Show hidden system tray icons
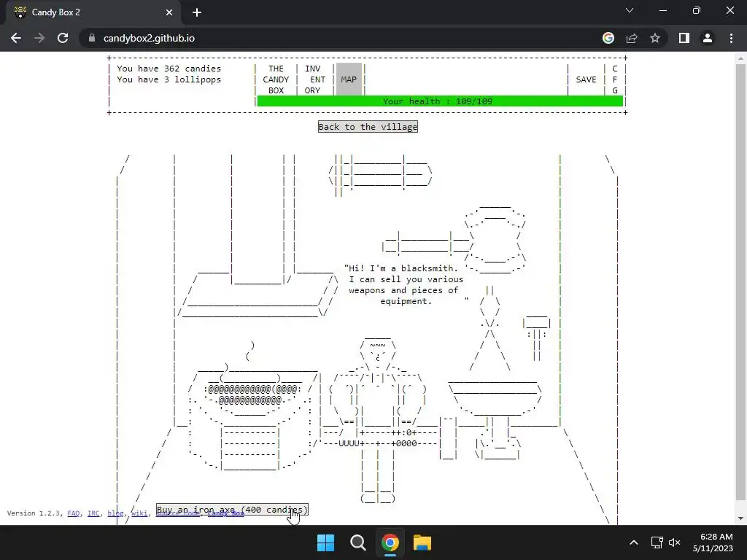The width and height of the screenshot is (747, 560). (634, 542)
